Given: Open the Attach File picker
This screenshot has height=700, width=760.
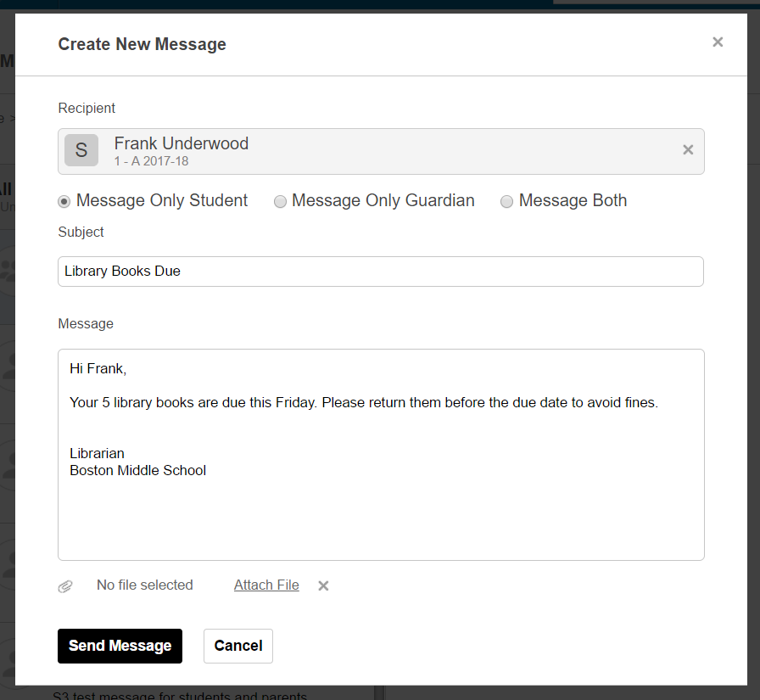Looking at the screenshot, I should point(265,585).
